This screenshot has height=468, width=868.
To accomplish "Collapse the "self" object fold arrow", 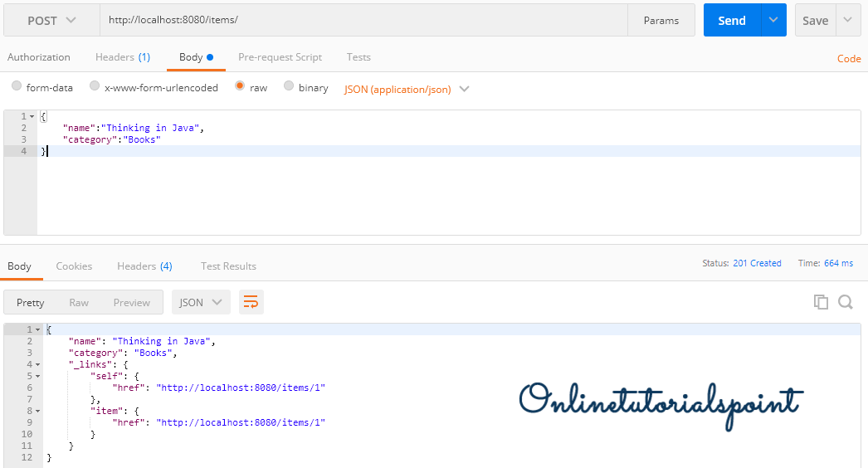I will [41, 376].
